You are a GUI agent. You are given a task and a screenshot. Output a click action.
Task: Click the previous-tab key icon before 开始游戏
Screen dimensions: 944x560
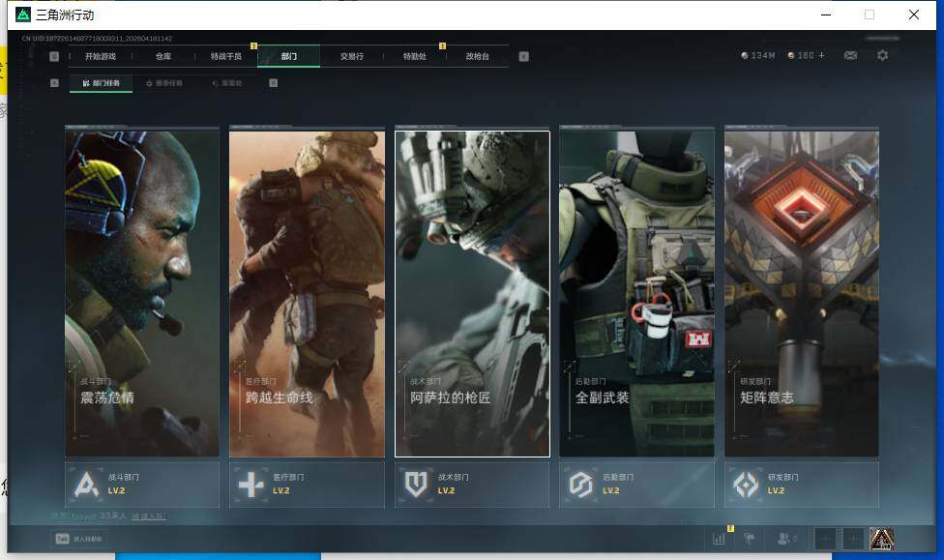click(54, 56)
